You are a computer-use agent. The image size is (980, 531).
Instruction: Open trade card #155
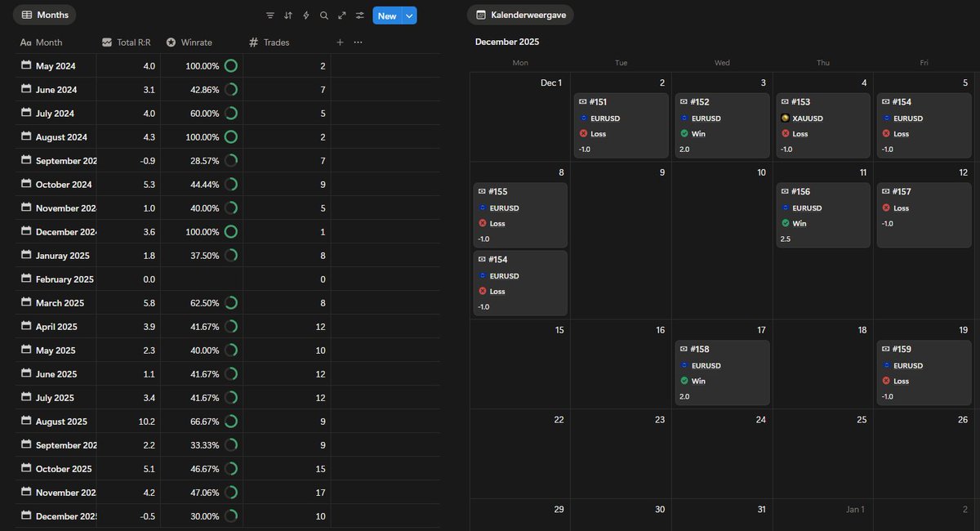click(519, 215)
